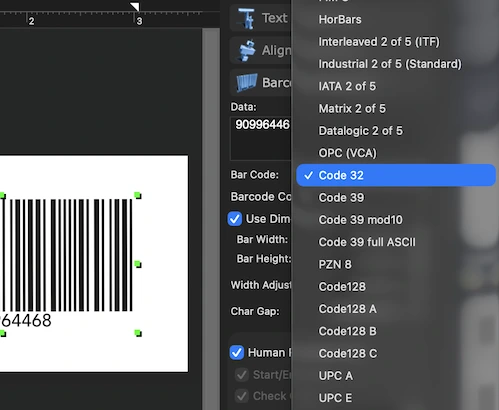Select the checked Code 32 entry
This screenshot has height=410, width=499.
coord(396,175)
